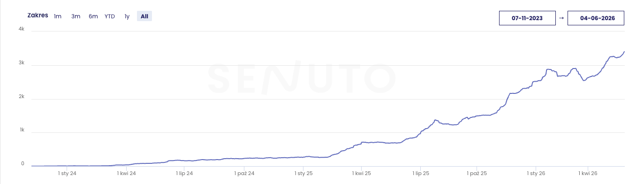The height and width of the screenshot is (184, 644).
Task: Click the '1 lip 24' axis label
Action: pos(184,173)
